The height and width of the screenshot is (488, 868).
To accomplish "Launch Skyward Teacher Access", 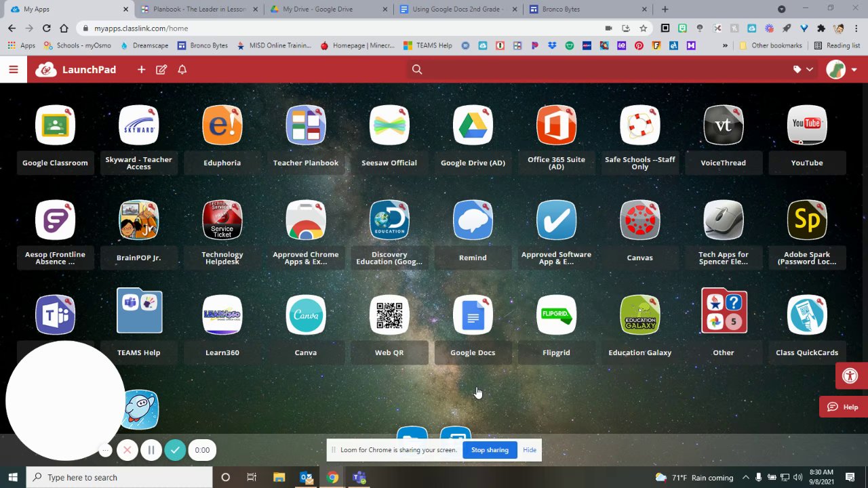I will click(x=138, y=125).
